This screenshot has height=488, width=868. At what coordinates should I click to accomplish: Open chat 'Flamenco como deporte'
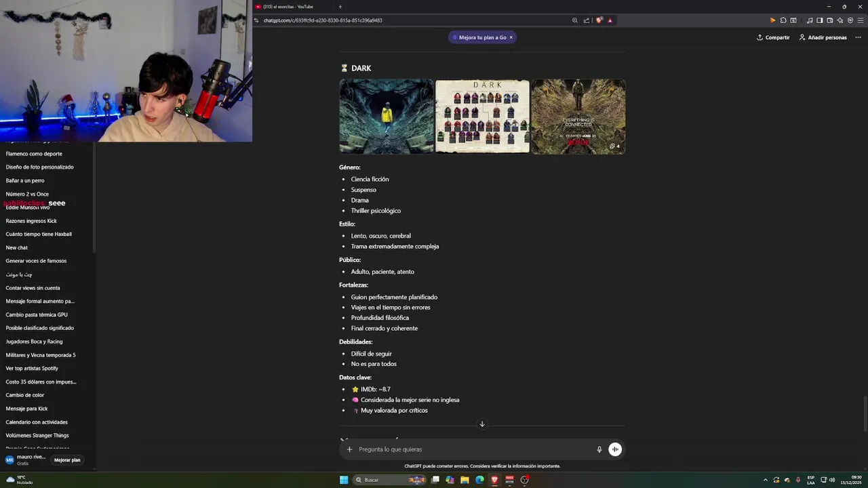(x=34, y=154)
